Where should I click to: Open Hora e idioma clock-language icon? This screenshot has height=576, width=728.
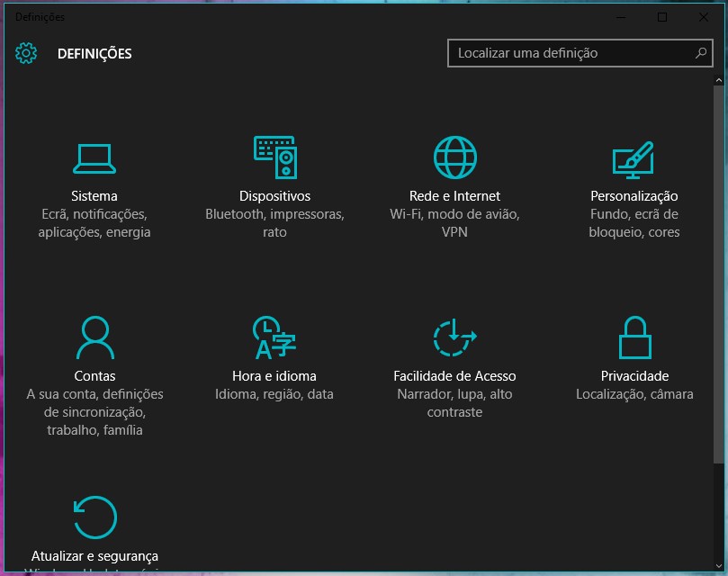274,337
